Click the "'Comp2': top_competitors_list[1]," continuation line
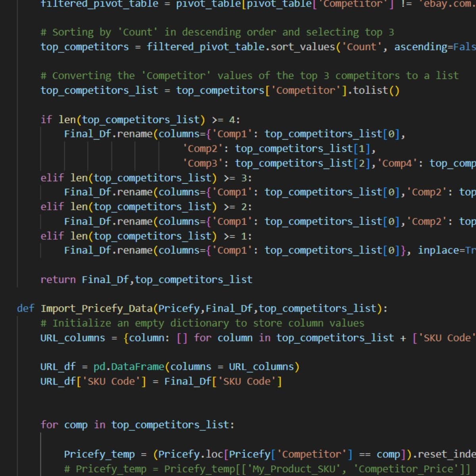 coord(279,149)
